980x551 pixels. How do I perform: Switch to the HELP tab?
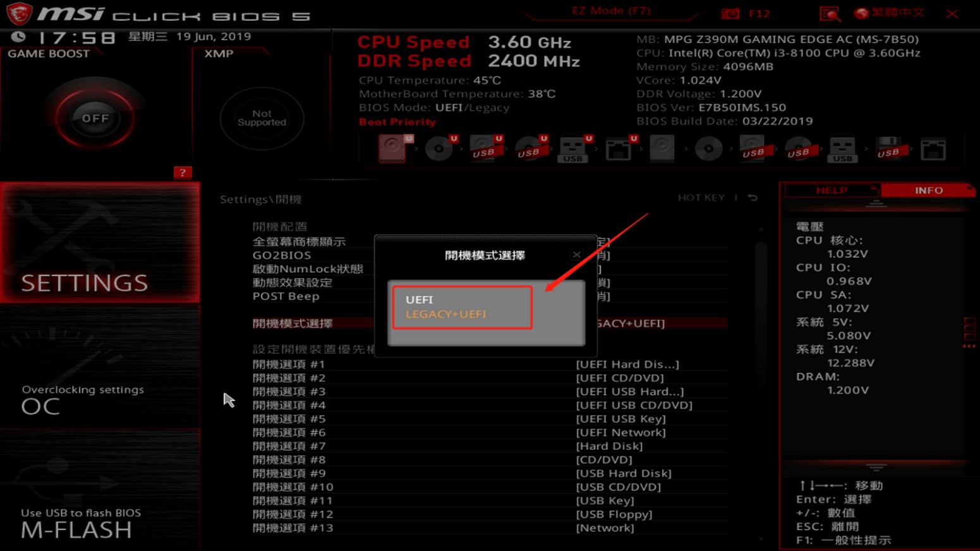pyautogui.click(x=832, y=190)
